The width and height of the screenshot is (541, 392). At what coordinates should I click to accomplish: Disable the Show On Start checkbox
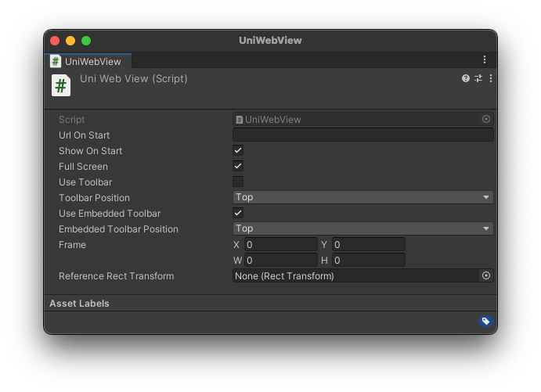(238, 150)
